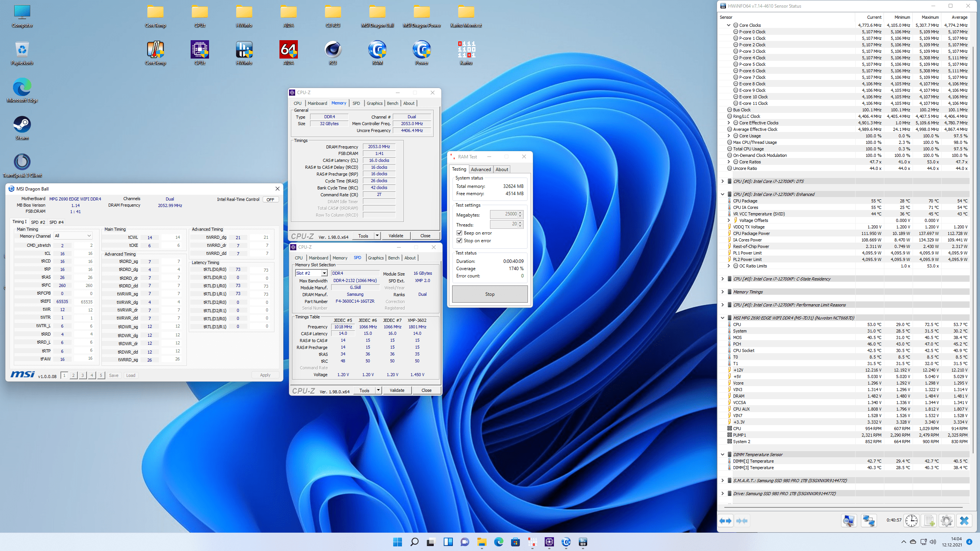Open HWiNFO sensor settings gear icon
980x551 pixels.
(x=946, y=521)
